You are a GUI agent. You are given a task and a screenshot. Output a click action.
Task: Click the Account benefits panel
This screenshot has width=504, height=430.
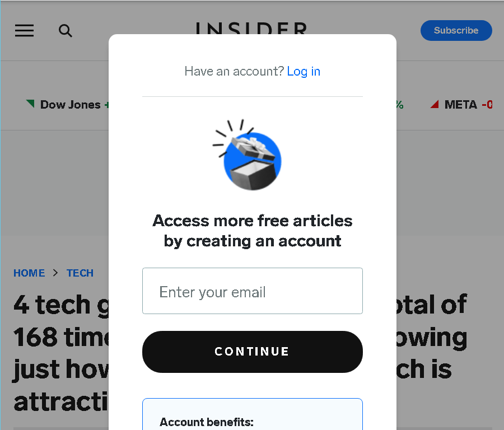(253, 414)
